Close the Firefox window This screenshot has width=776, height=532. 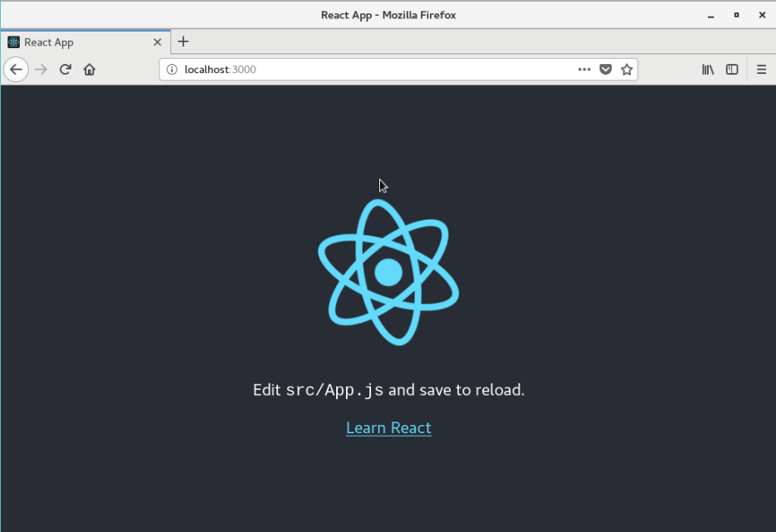point(762,15)
